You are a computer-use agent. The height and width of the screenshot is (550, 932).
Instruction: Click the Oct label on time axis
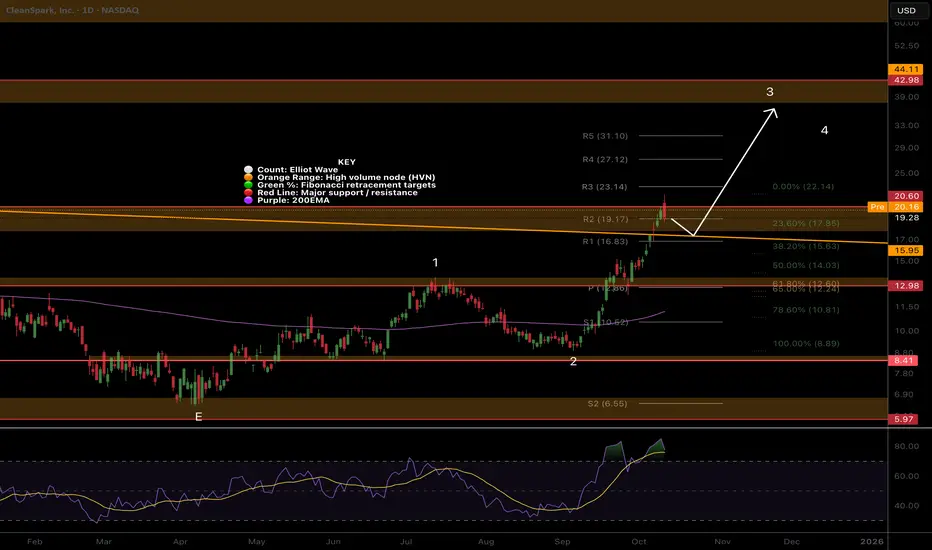[x=639, y=542]
